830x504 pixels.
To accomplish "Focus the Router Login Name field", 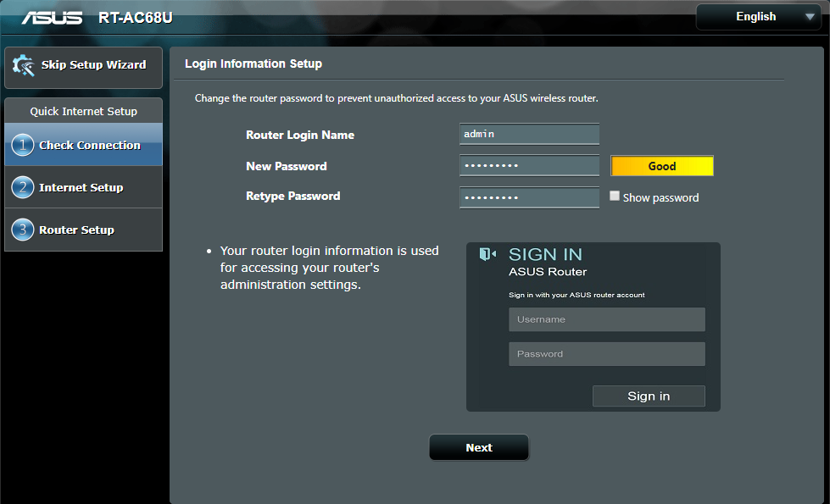I will 529,135.
